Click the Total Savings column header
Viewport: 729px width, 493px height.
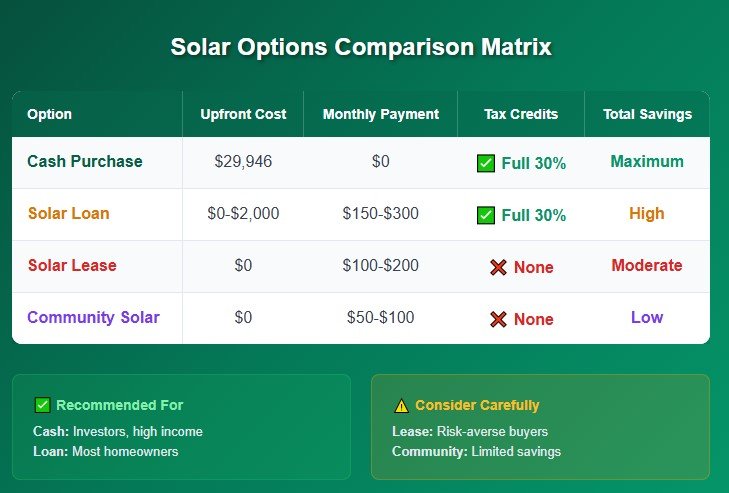pyautogui.click(x=647, y=114)
